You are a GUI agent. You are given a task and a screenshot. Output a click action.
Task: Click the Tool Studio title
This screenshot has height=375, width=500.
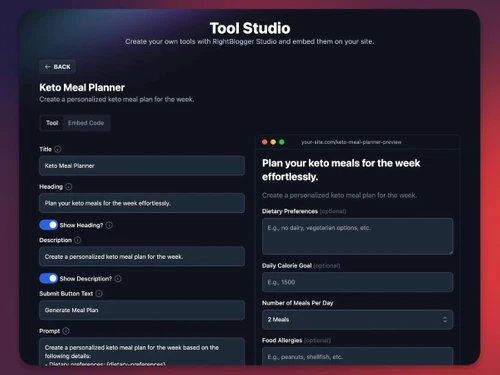coord(250,28)
